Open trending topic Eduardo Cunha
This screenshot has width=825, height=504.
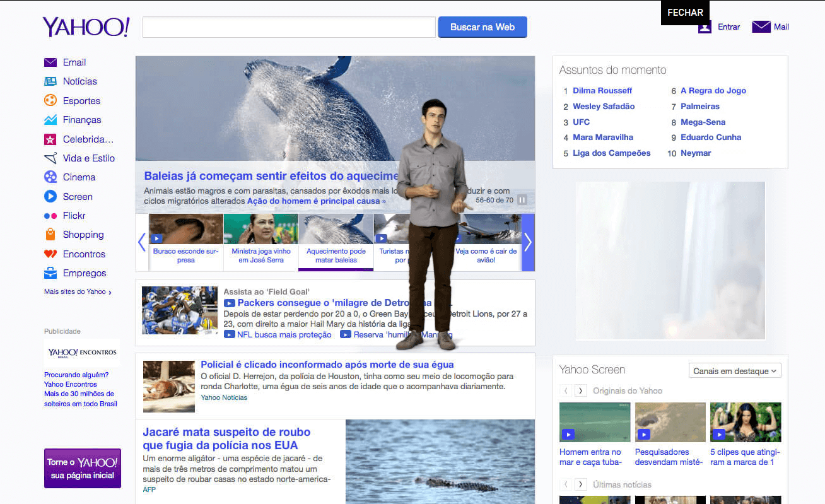click(x=711, y=138)
